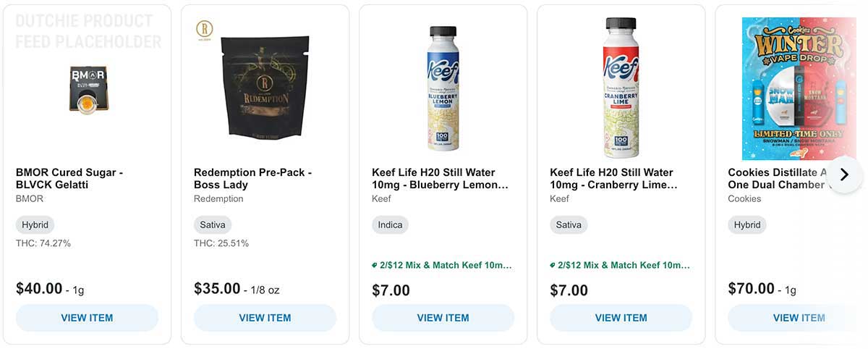The image size is (868, 349).
Task: Click the Redemption brand logo badge
Action: [x=205, y=29]
